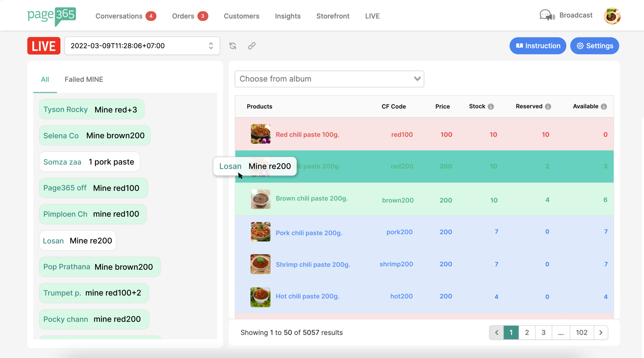Click the Stock info icon
The image size is (644, 358).
[x=491, y=106]
